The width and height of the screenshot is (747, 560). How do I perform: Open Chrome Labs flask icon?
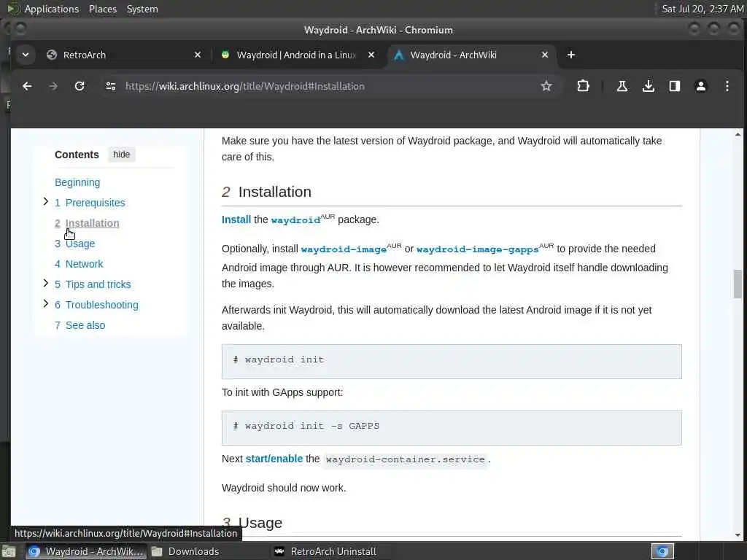622,86
